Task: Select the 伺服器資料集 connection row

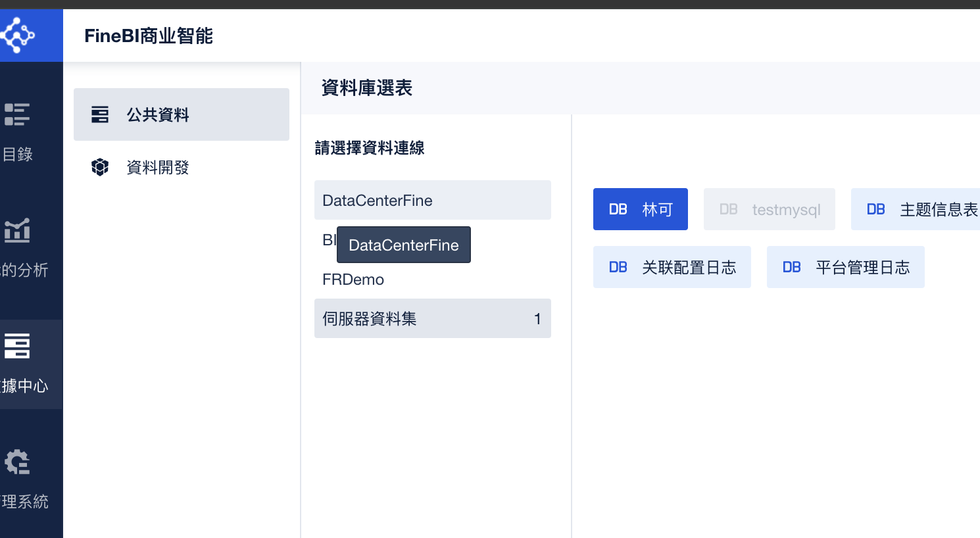Action: 433,318
